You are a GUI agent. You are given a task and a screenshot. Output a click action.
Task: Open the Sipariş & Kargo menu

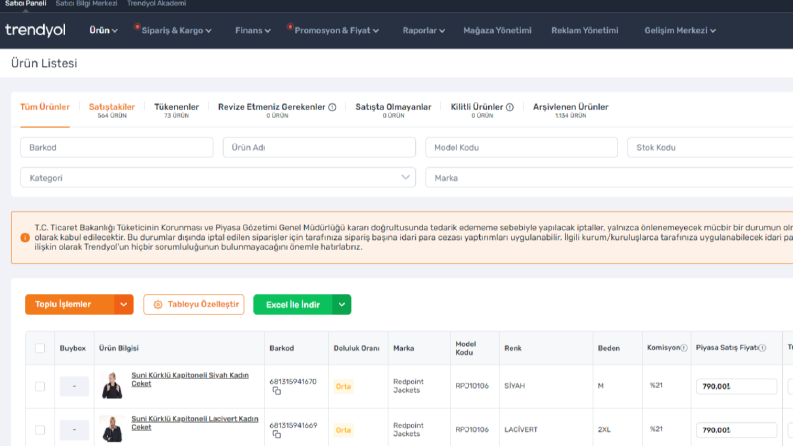point(176,30)
